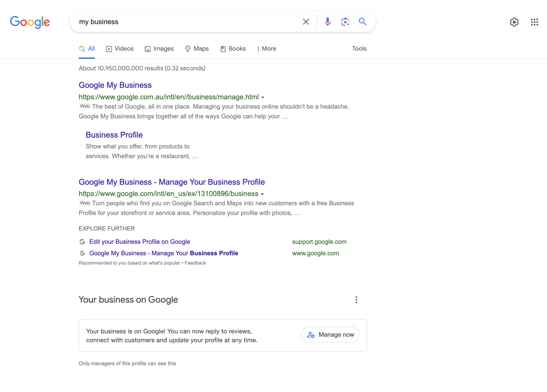Switch to the Books tab
The width and height of the screenshot is (547, 392).
click(x=233, y=49)
